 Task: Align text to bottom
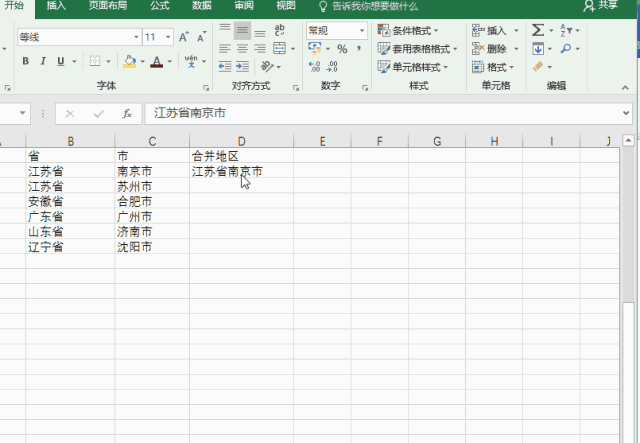coord(260,31)
